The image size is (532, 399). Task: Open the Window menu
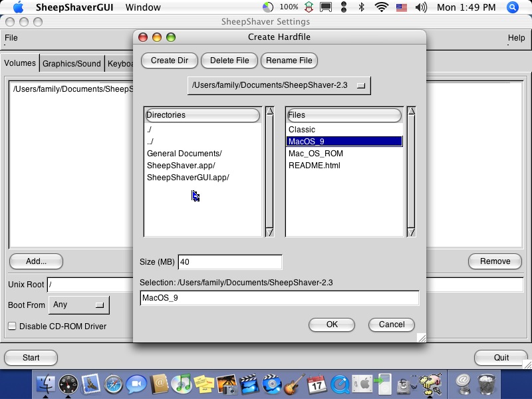point(143,7)
